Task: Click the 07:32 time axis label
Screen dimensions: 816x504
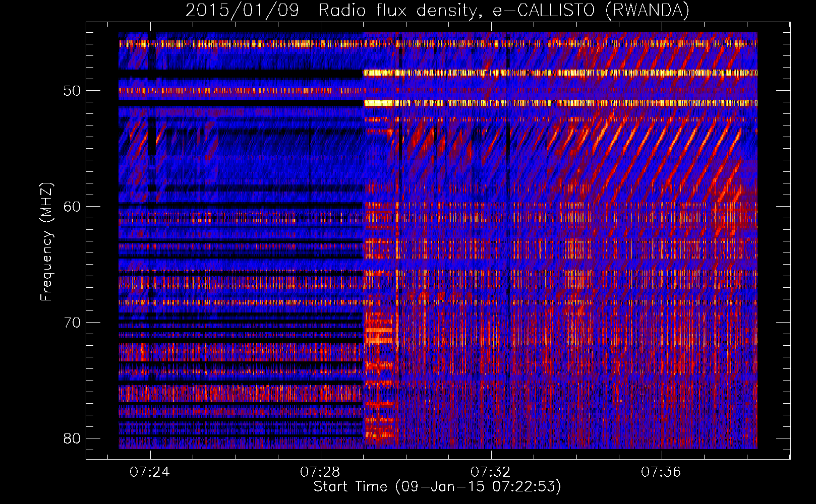Action: (x=491, y=472)
